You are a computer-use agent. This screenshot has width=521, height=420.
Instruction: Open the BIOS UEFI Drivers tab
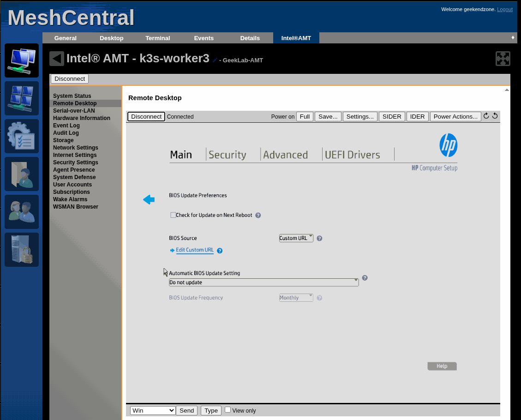pyautogui.click(x=352, y=155)
